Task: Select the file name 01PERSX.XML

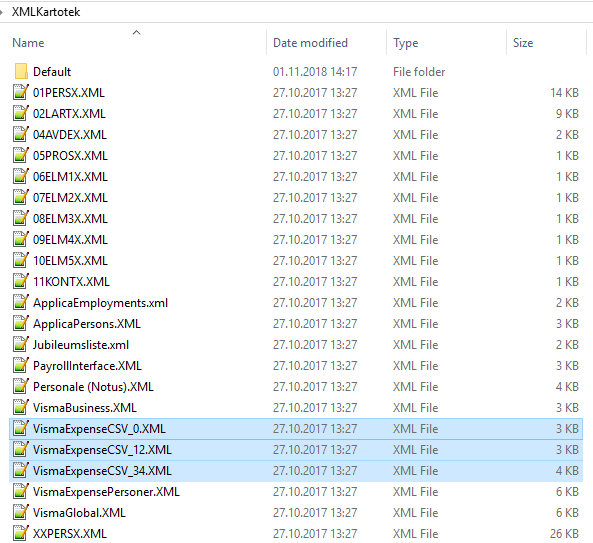Action: [x=68, y=93]
